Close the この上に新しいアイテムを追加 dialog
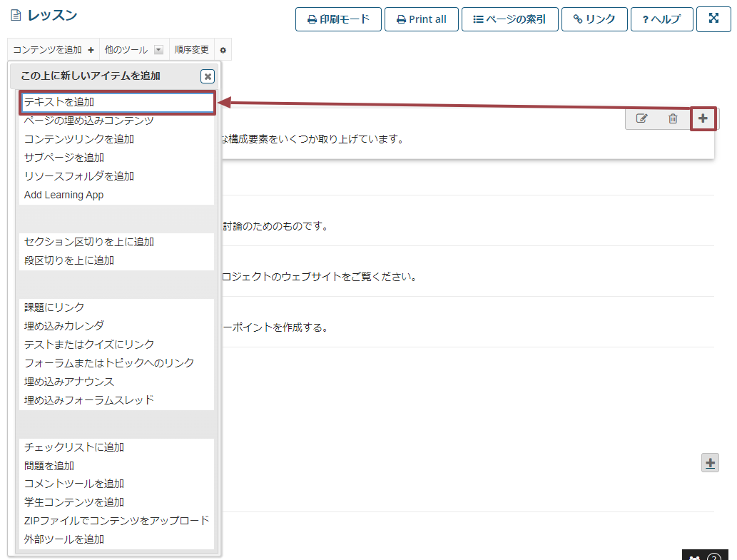Viewport: 737px width, 560px height. (x=208, y=76)
